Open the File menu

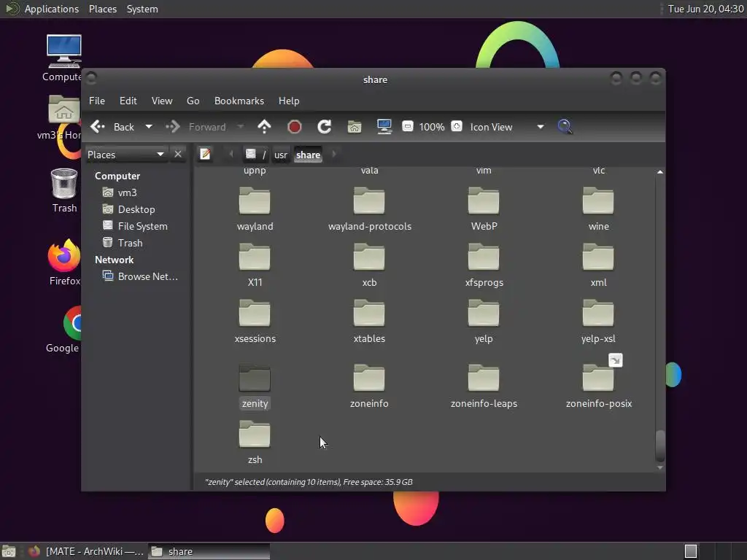tap(97, 101)
